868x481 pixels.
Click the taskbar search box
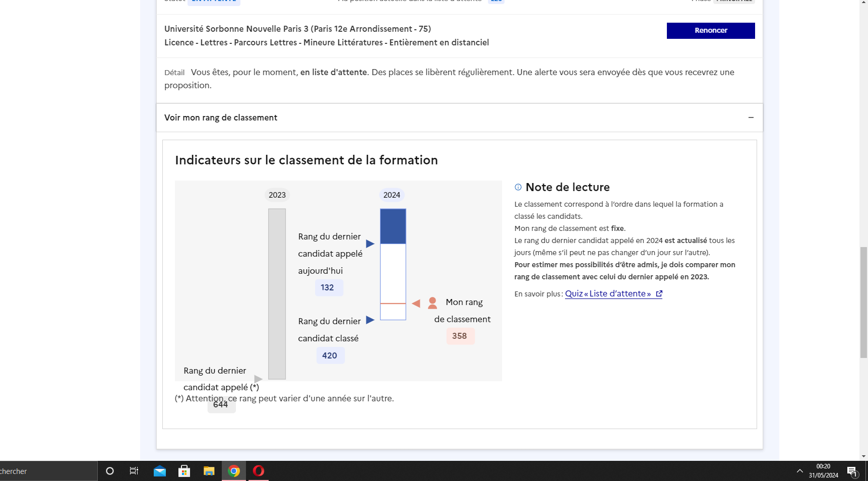[48, 471]
